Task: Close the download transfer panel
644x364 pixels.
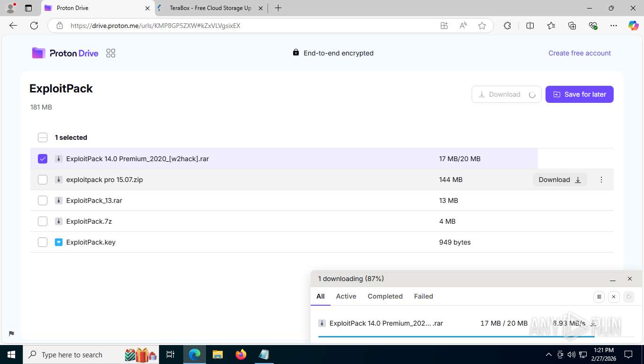Action: 630,279
